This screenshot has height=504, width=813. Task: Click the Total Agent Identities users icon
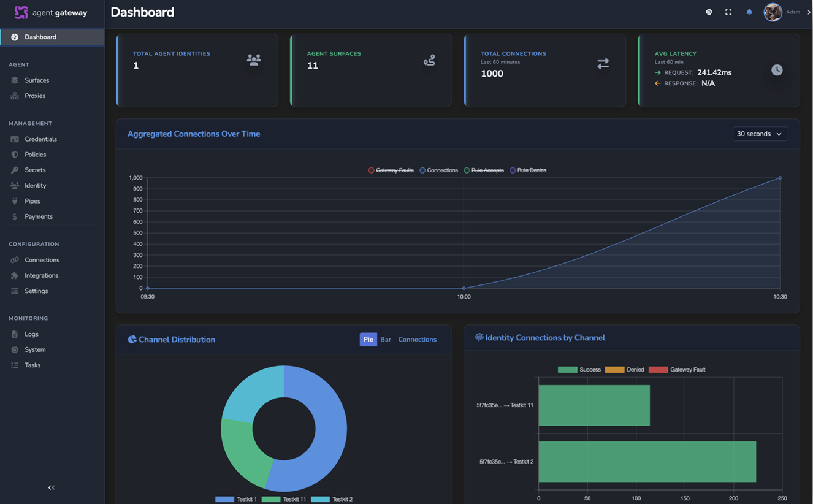254,59
